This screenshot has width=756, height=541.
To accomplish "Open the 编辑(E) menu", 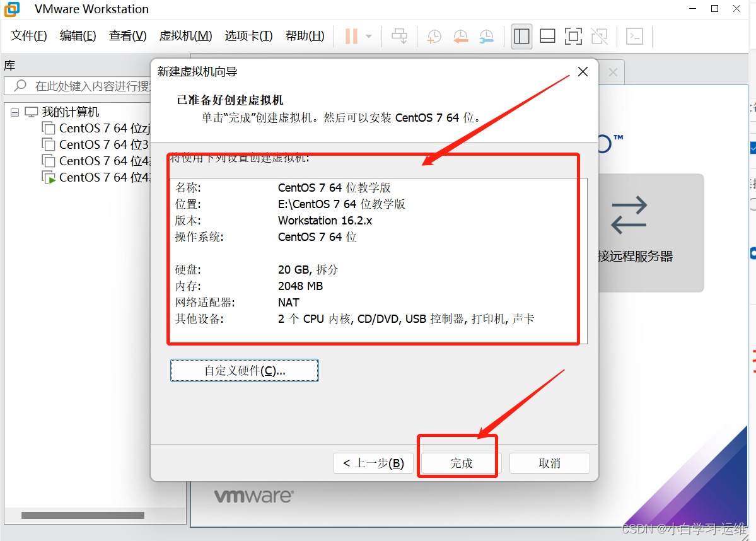I will 78,36.
